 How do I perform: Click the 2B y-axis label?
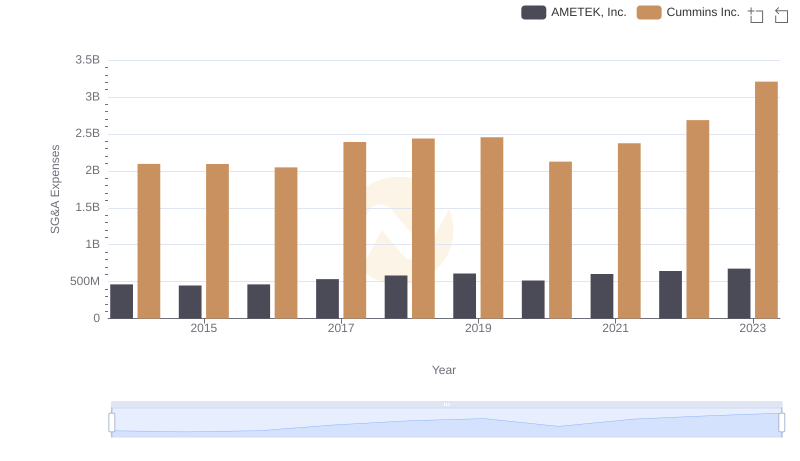[x=92, y=170]
